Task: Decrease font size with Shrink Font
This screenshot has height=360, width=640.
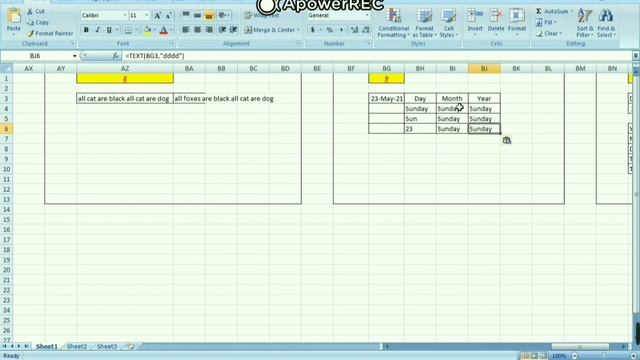Action: (169, 16)
